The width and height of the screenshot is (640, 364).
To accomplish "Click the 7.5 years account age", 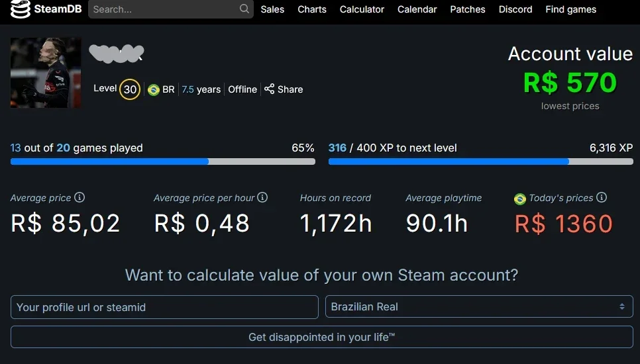I will click(201, 89).
